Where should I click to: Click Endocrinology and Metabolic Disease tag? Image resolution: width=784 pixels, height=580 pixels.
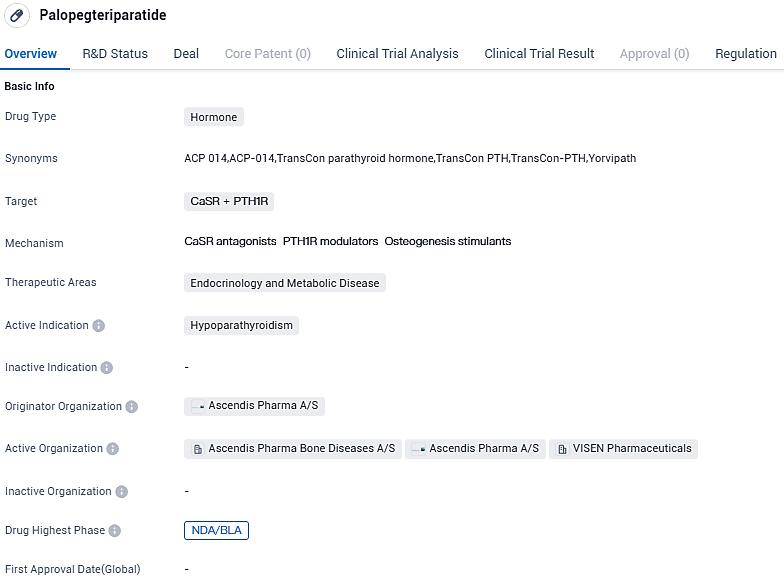point(285,283)
